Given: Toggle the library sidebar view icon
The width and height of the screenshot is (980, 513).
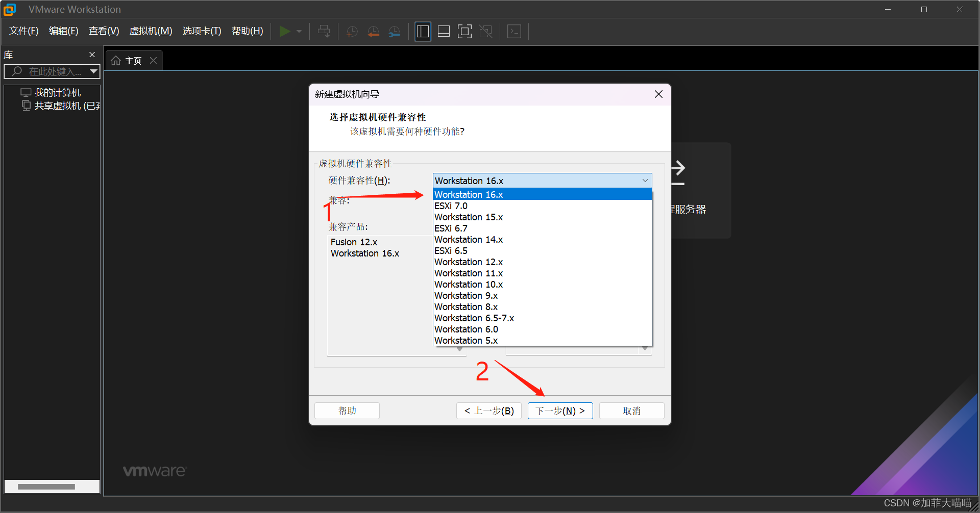Looking at the screenshot, I should [423, 32].
